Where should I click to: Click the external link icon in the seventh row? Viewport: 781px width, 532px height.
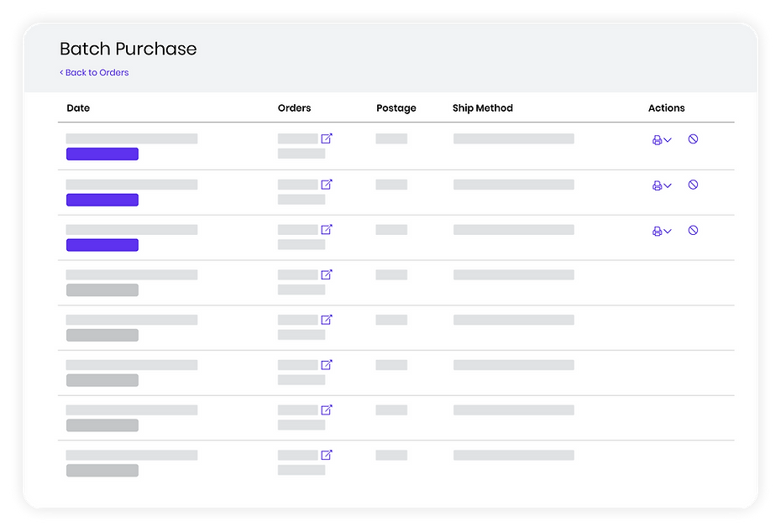coord(327,409)
